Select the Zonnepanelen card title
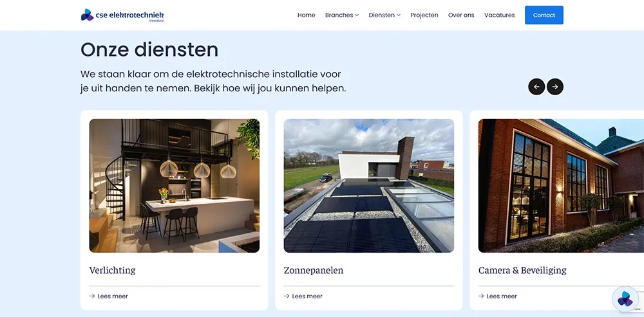 point(314,270)
